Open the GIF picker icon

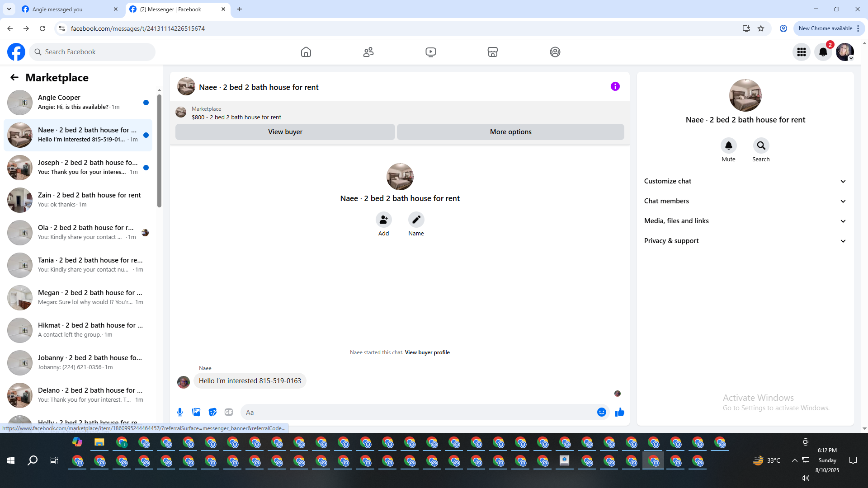(229, 412)
